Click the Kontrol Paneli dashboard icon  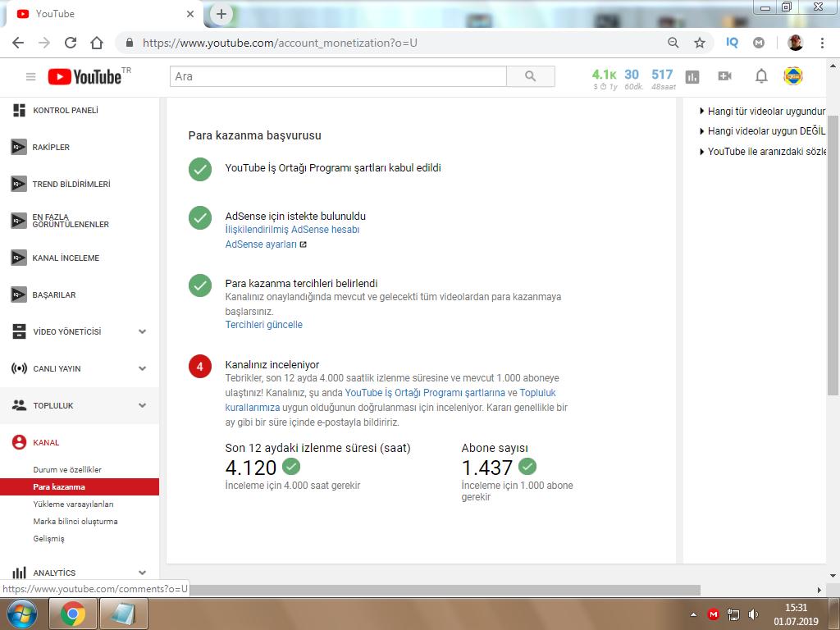tap(19, 111)
